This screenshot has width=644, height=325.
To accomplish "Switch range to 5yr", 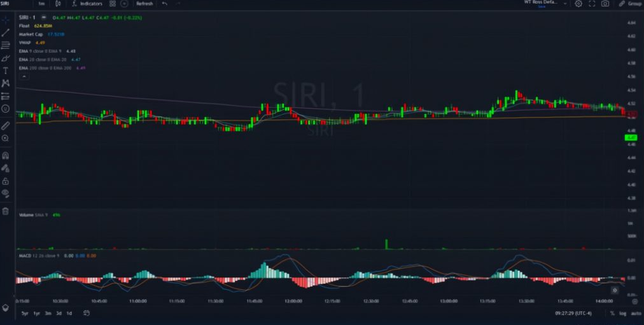I will click(x=25, y=314).
